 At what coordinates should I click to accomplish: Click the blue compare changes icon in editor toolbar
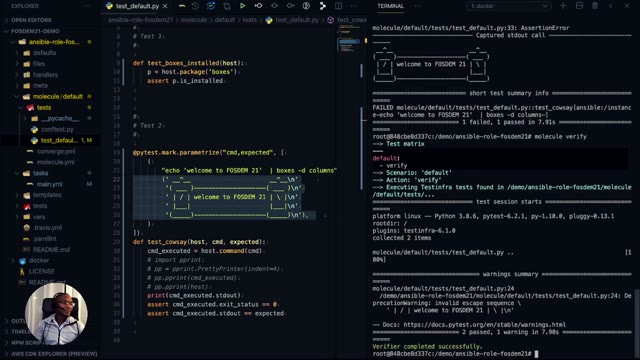(x=211, y=6)
